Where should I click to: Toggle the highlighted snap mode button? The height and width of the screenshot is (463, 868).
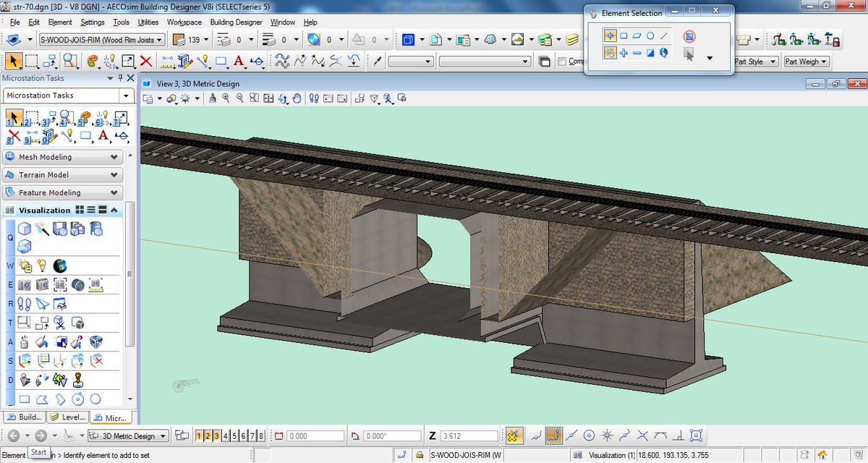[x=554, y=436]
